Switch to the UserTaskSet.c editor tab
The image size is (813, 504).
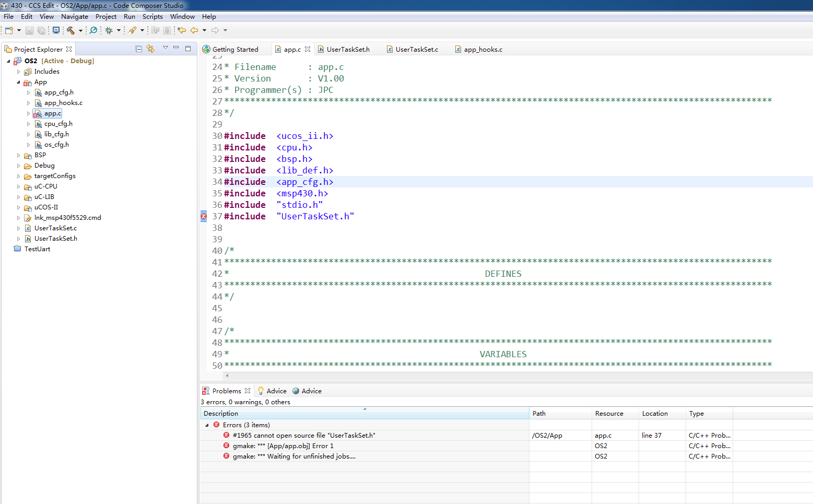(x=416, y=50)
